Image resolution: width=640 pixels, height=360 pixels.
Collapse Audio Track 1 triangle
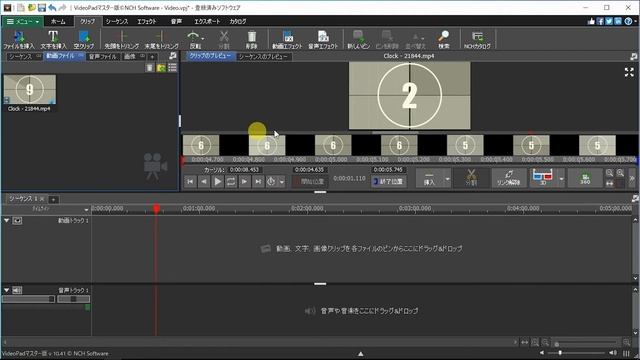pyautogui.click(x=7, y=290)
